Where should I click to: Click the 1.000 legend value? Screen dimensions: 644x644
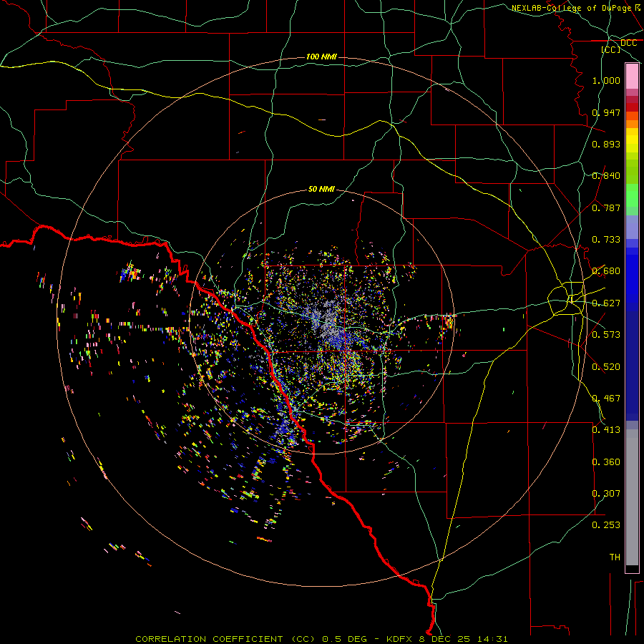(x=606, y=80)
